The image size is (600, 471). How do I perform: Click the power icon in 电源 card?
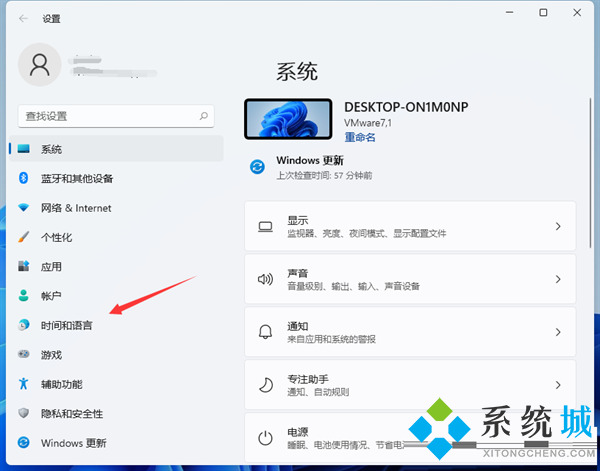(x=265, y=438)
